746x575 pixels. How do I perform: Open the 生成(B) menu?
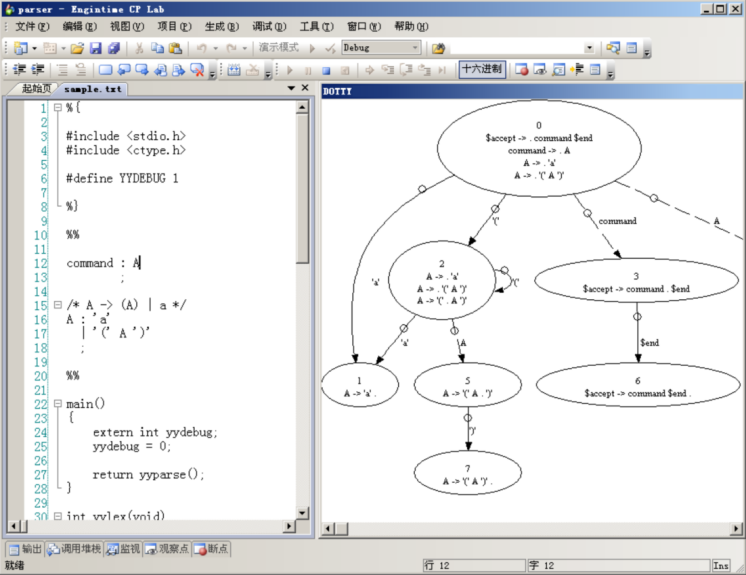(222, 26)
